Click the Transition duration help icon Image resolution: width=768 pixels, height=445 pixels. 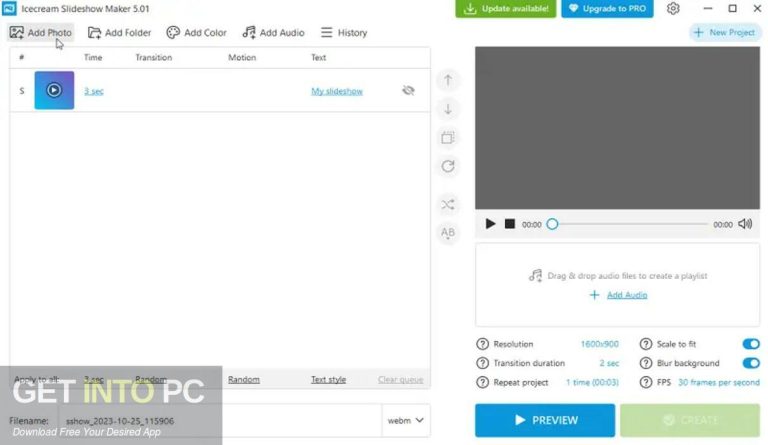coord(482,363)
